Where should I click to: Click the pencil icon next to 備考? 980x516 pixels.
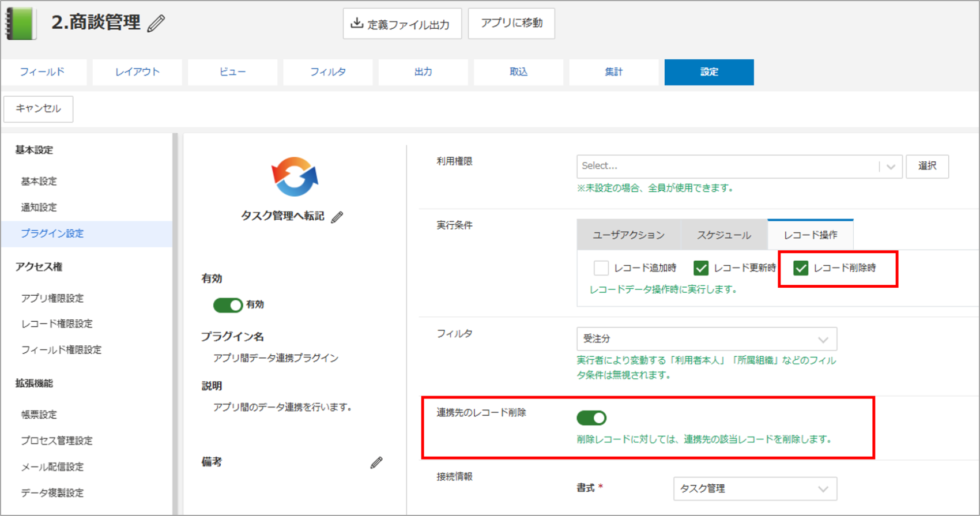pyautogui.click(x=376, y=462)
